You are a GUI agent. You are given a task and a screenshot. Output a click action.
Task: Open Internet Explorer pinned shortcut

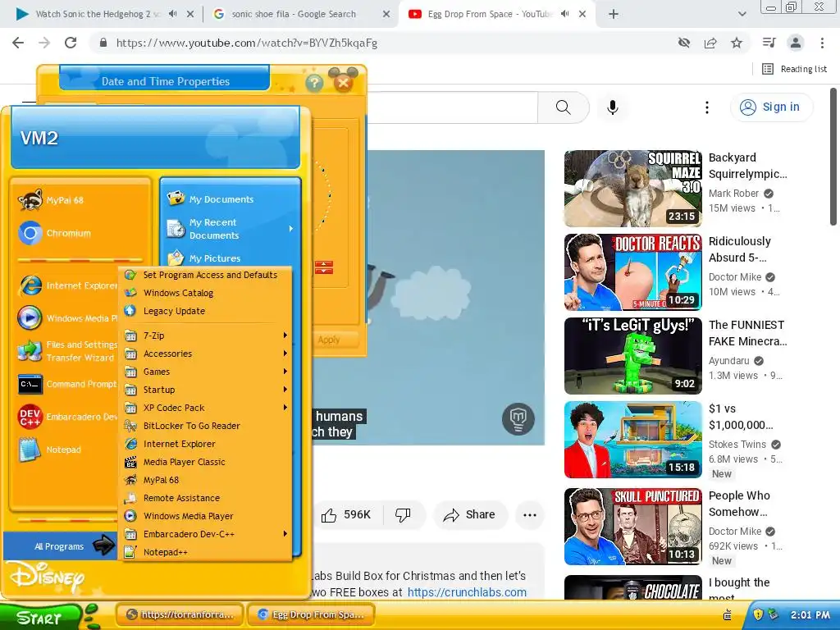67,285
